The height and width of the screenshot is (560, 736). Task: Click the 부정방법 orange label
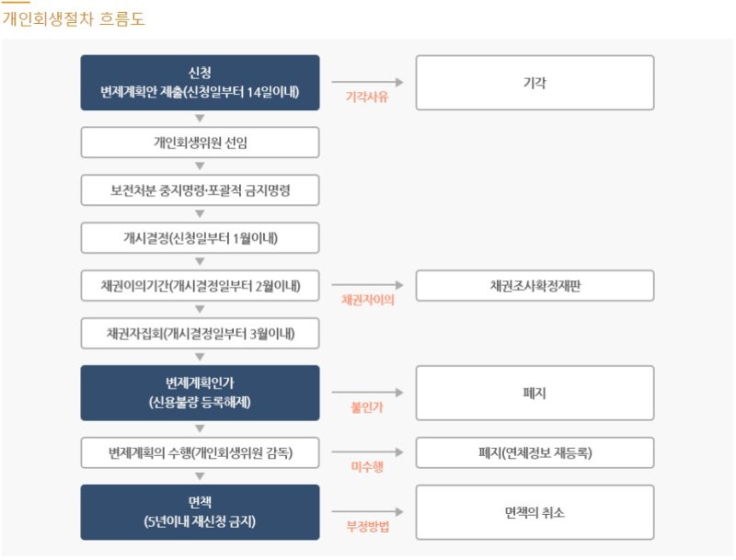coord(367,526)
